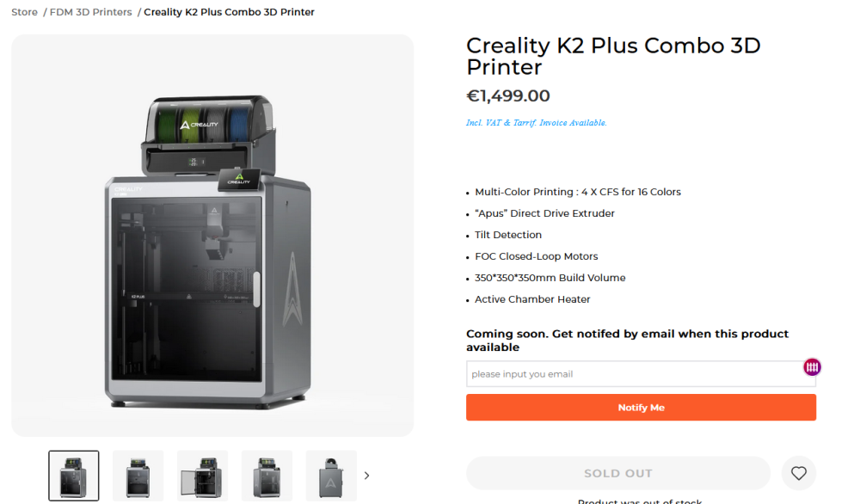The width and height of the screenshot is (860, 504).
Task: Go to Store in the breadcrumb
Action: (x=24, y=12)
